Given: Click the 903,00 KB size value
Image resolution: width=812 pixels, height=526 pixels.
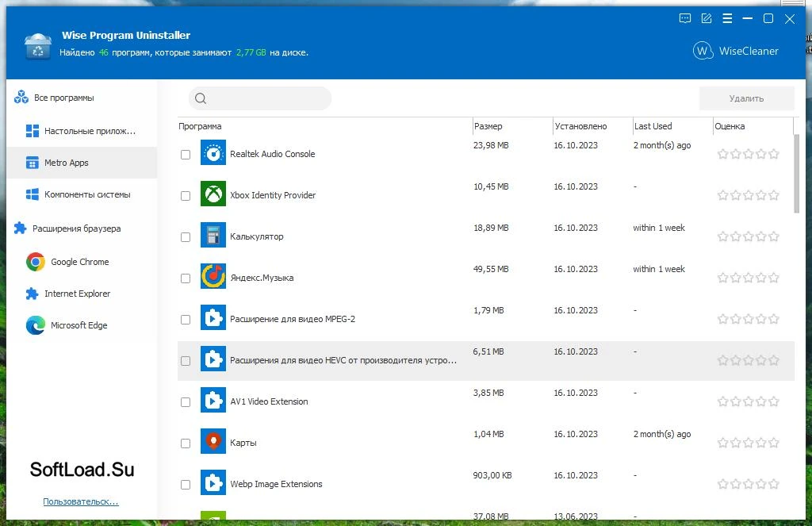Looking at the screenshot, I should pyautogui.click(x=492, y=475).
